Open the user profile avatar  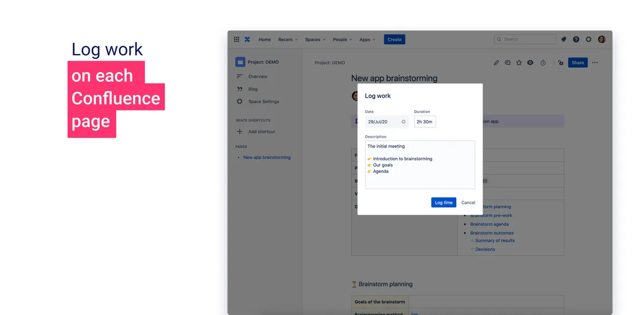pyautogui.click(x=602, y=39)
